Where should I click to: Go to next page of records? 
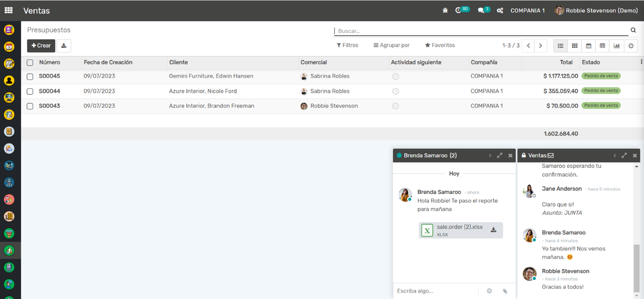[x=540, y=46]
